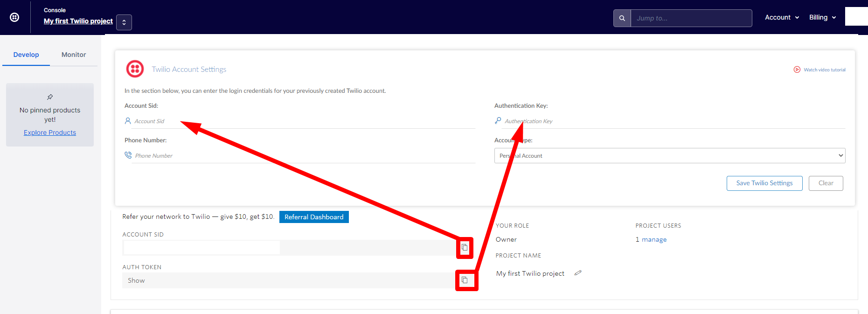868x314 pixels.
Task: Open the Explore Products link
Action: [50, 133]
